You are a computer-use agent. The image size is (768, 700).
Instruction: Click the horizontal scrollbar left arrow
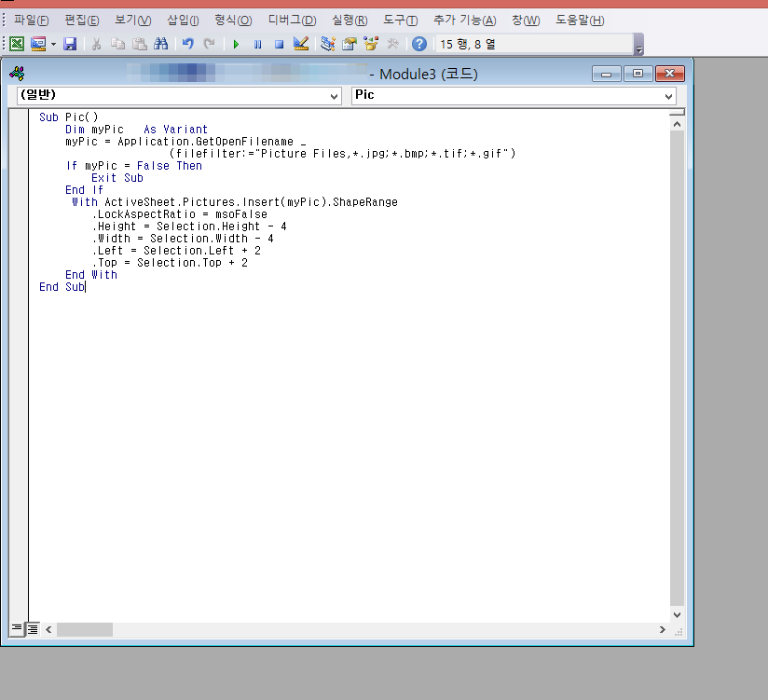coord(48,629)
